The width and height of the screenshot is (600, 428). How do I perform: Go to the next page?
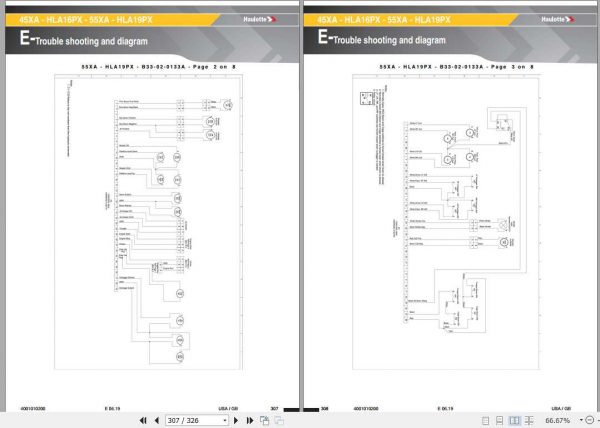coord(236,420)
